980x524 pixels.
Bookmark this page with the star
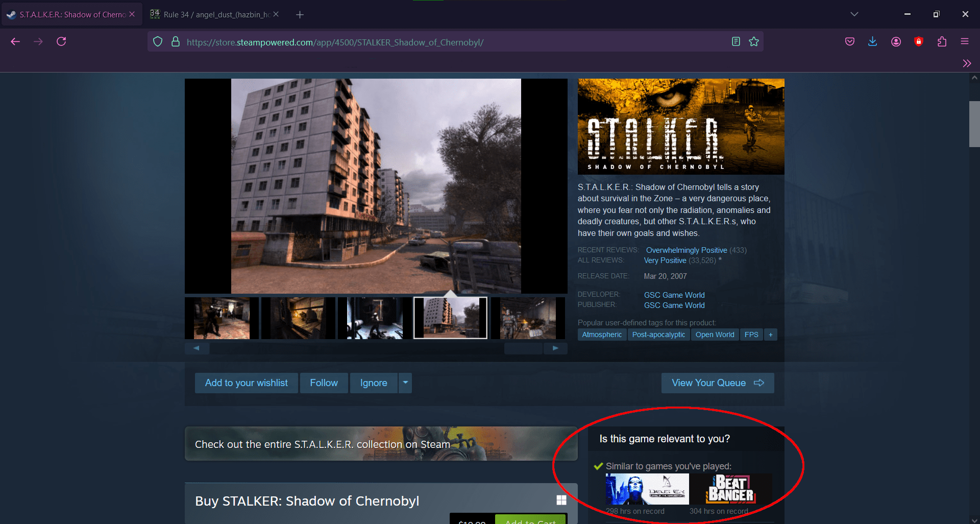754,42
